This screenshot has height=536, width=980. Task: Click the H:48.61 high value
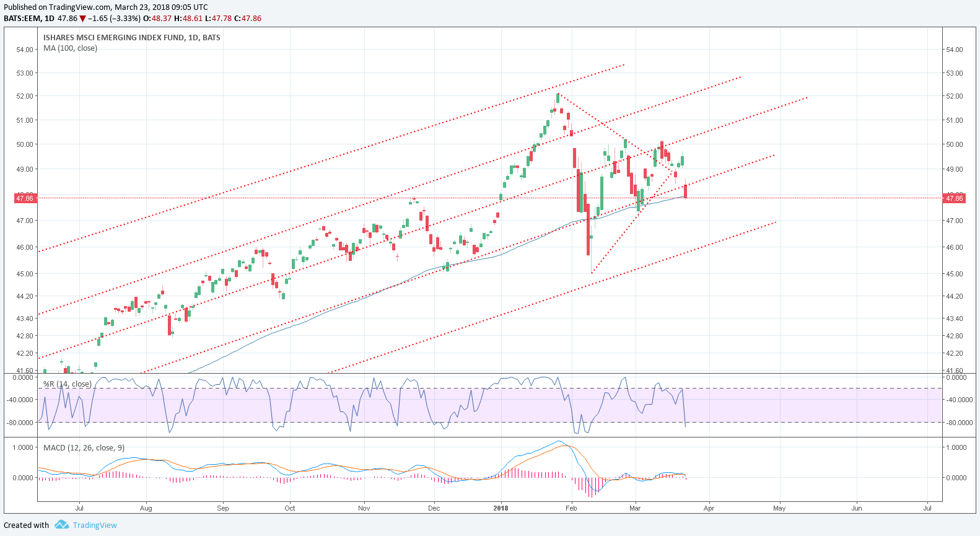pos(188,19)
